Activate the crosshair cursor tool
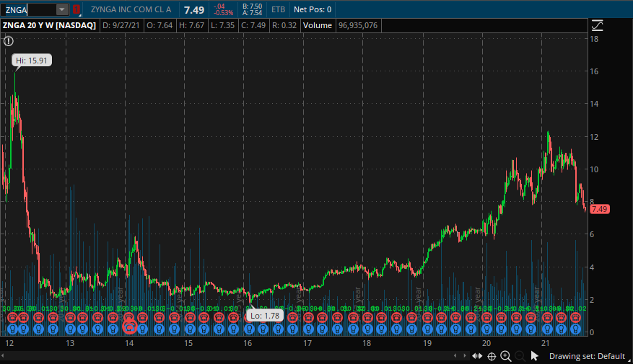This screenshot has height=364, width=633. point(492,356)
